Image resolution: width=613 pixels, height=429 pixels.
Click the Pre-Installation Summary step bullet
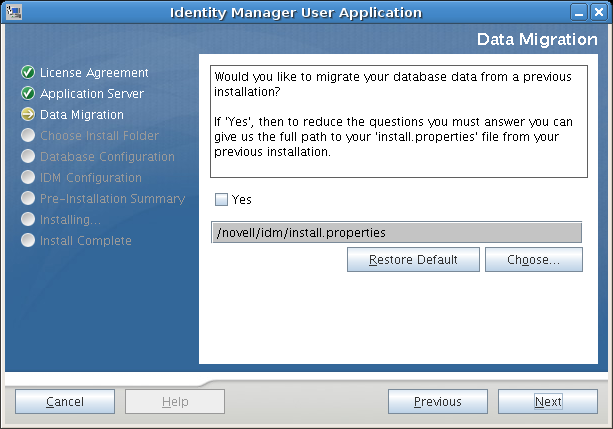[x=28, y=199]
